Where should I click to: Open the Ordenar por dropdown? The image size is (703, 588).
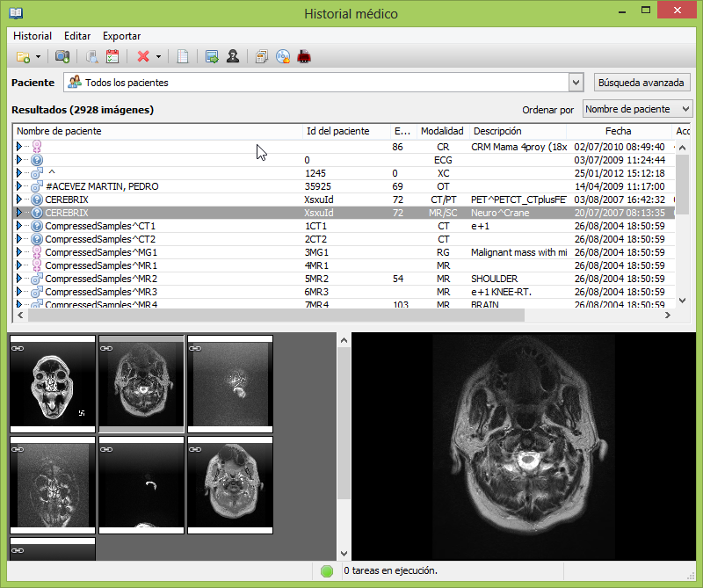click(637, 109)
